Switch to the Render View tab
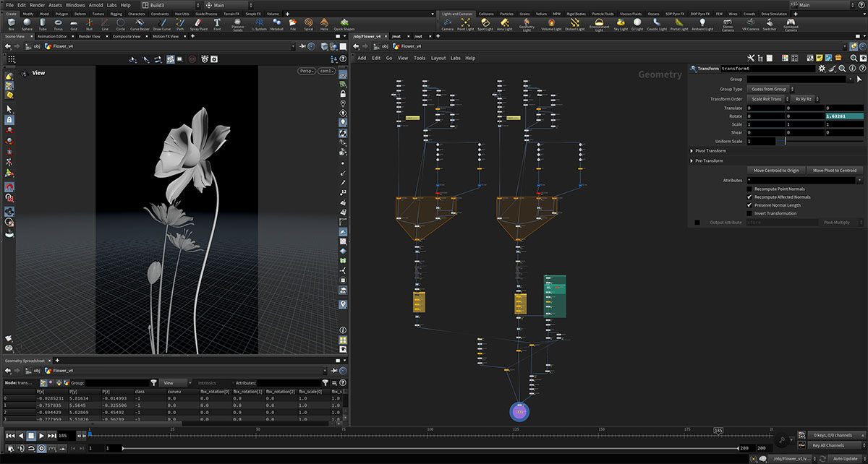This screenshot has width=868, height=464. pyautogui.click(x=90, y=36)
